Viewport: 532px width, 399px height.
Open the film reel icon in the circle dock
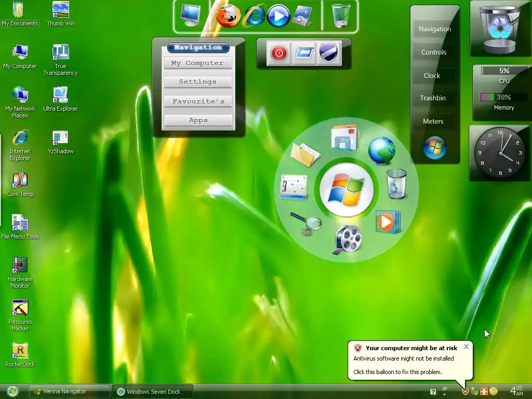(347, 239)
